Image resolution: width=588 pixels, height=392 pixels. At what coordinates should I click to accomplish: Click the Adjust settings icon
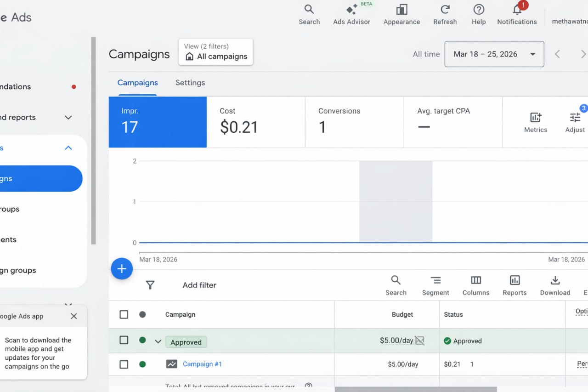575,122
